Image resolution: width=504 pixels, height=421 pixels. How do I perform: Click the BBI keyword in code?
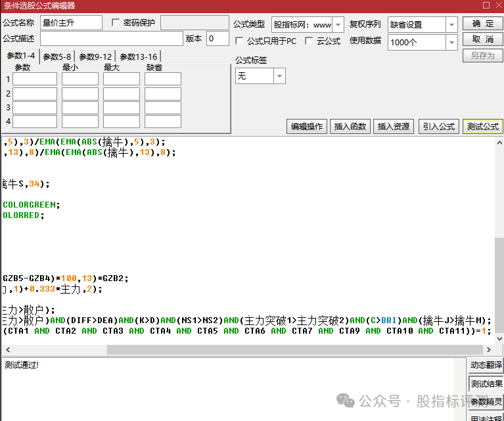[388, 321]
